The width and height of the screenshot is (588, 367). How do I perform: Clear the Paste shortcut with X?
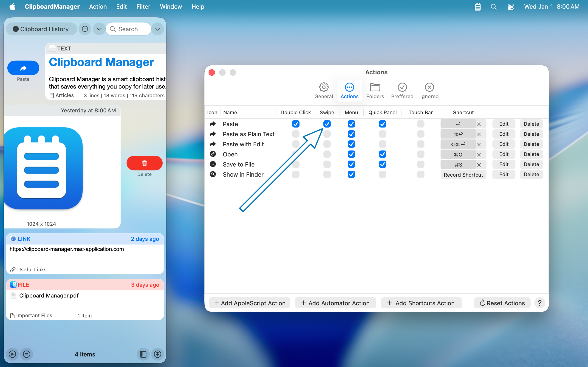(479, 124)
